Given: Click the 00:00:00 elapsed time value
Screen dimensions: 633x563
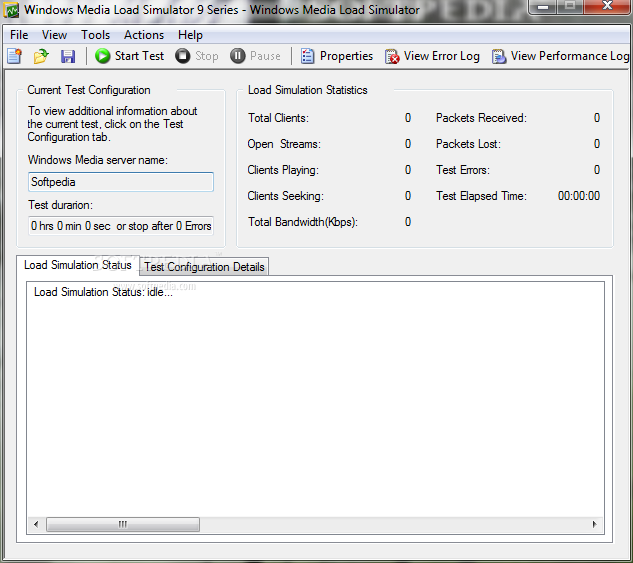Looking at the screenshot, I should pos(579,196).
